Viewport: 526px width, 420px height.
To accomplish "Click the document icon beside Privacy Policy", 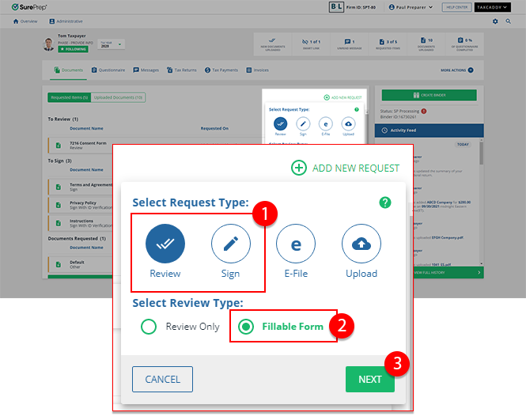I will coord(59,205).
